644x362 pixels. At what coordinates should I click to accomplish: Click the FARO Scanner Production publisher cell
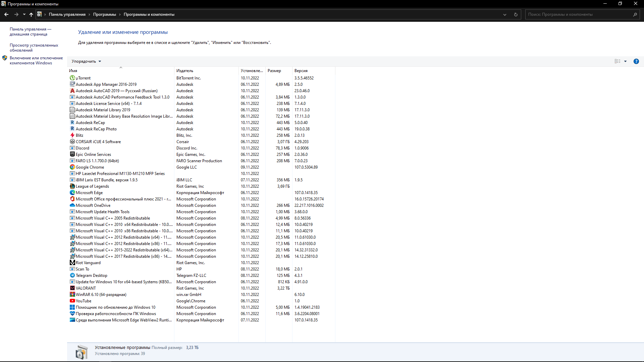point(199,161)
